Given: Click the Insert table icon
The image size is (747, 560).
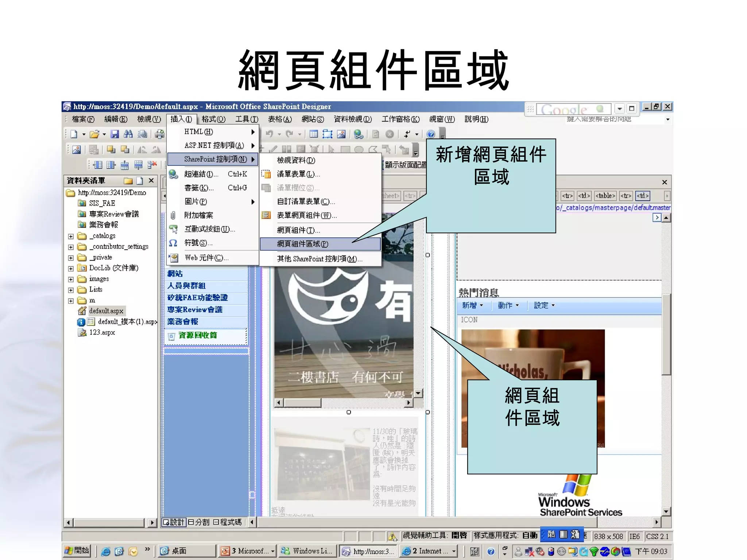Looking at the screenshot, I should click(314, 134).
